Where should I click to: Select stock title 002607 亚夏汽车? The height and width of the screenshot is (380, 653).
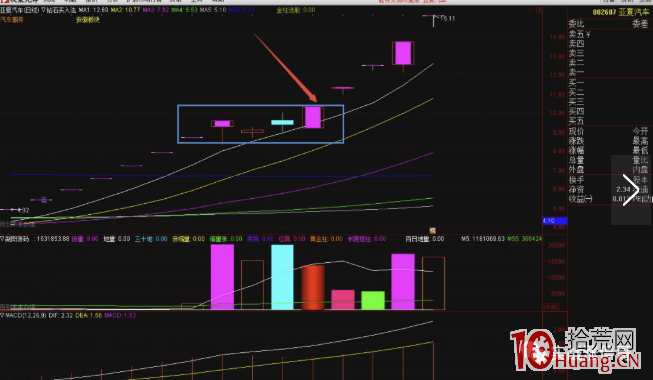(620, 12)
